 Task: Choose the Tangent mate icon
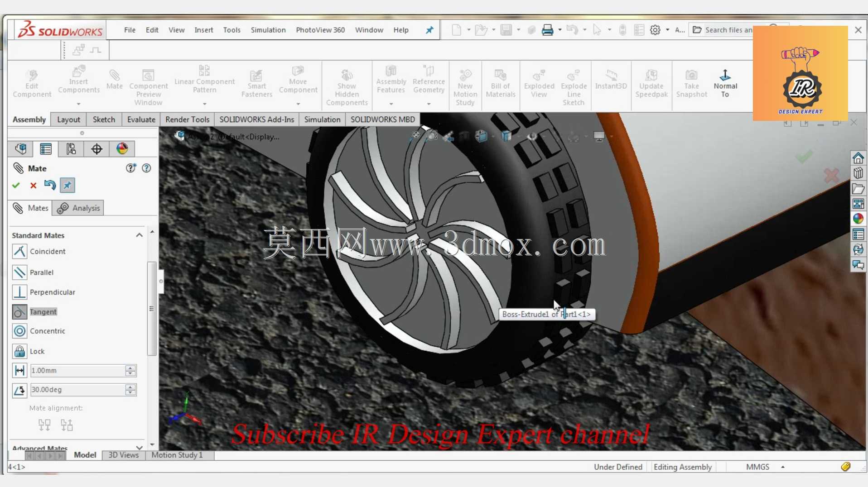[x=19, y=312]
